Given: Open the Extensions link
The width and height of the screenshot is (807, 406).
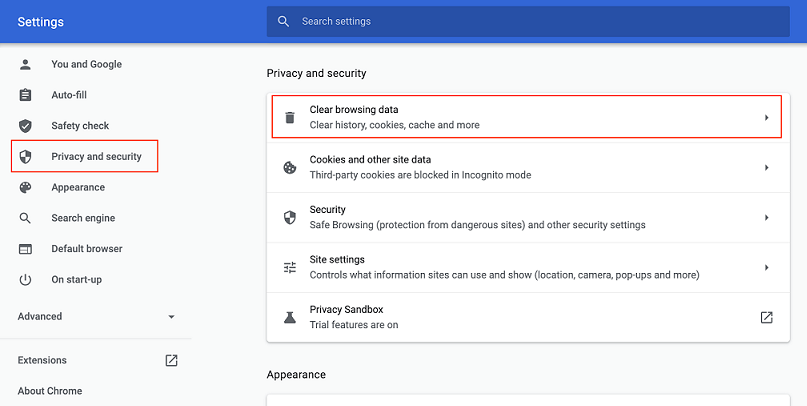Looking at the screenshot, I should tap(42, 360).
